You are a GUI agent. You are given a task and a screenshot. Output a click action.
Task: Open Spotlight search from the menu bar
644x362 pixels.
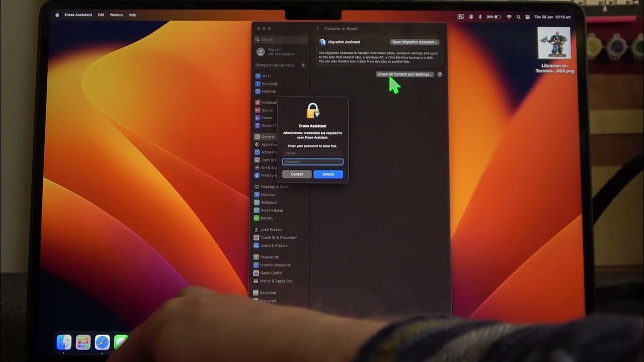pos(518,16)
